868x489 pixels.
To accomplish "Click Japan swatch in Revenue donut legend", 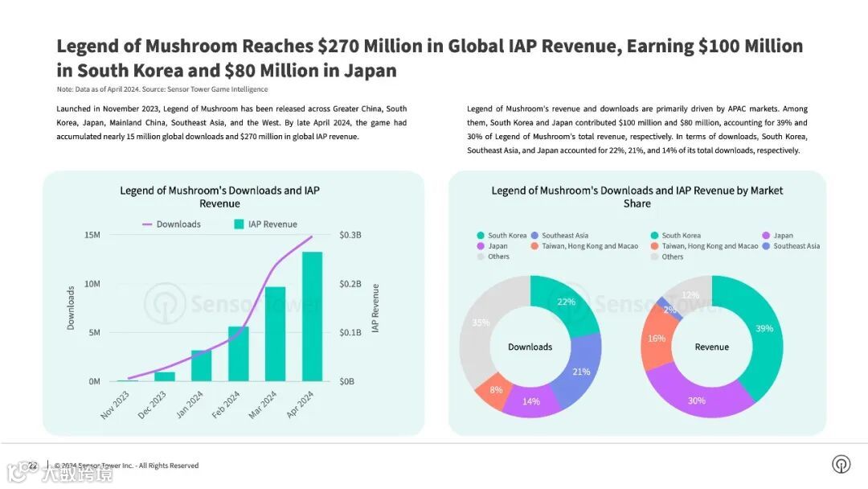I will [x=766, y=236].
